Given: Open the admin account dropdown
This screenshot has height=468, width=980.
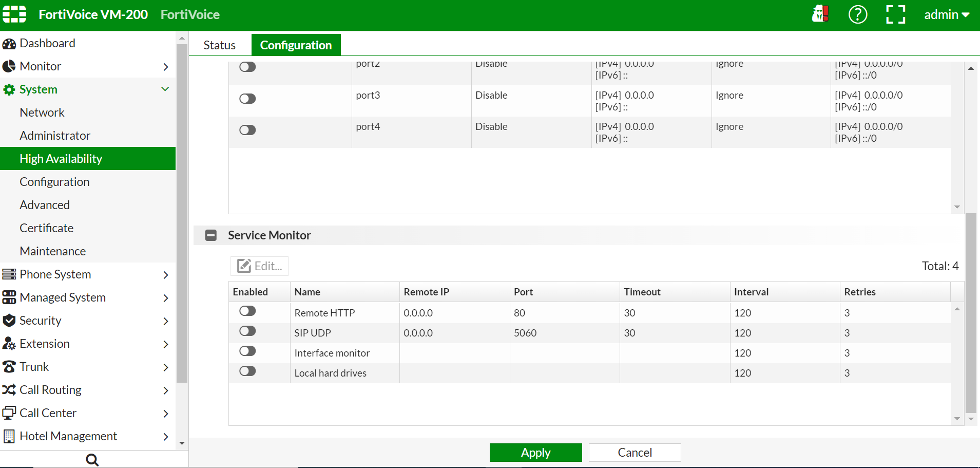Looking at the screenshot, I should [946, 14].
